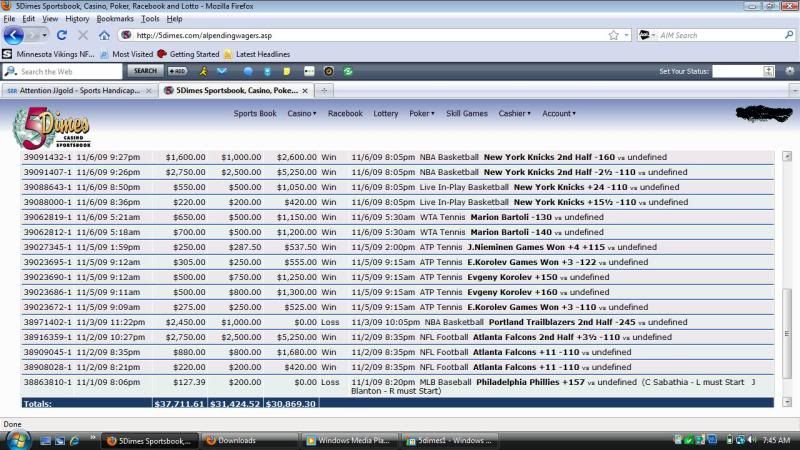Click the +ADD button in AIM toolbar
The image size is (800, 450).
coord(178,71)
